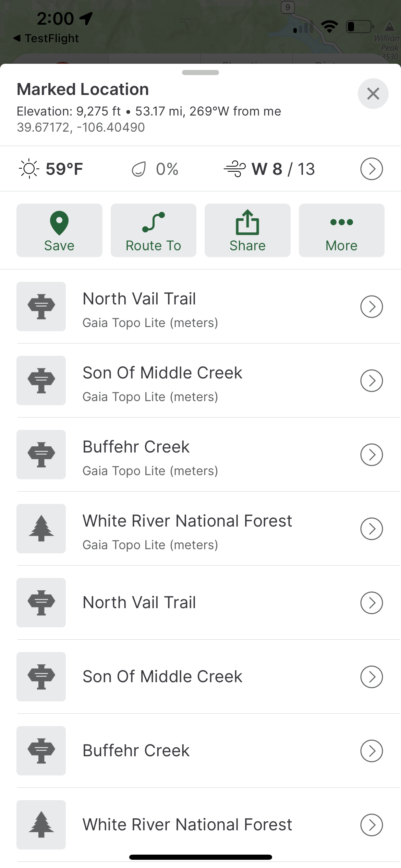Viewport: 401px width, 868px height.
Task: Tap the Share arrow icon
Action: (247, 222)
